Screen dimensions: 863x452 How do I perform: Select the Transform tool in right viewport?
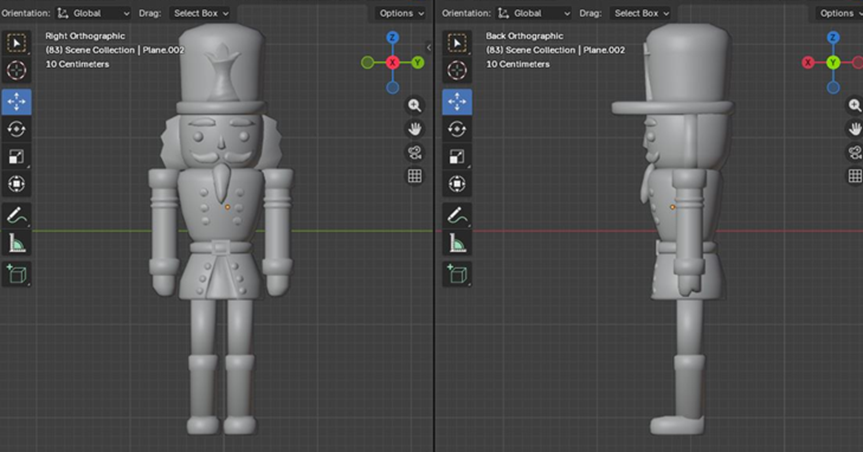tap(457, 185)
